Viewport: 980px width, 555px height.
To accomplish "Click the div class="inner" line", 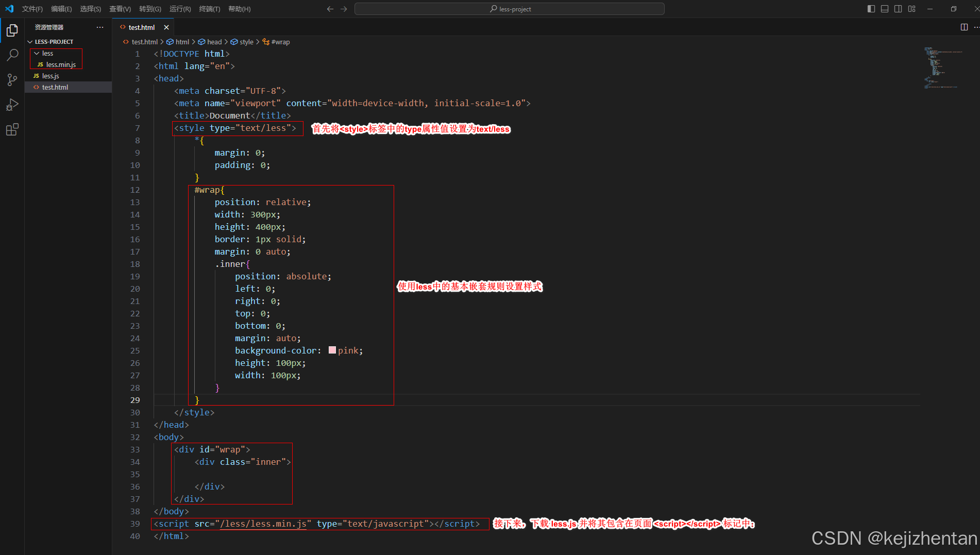I will (243, 462).
